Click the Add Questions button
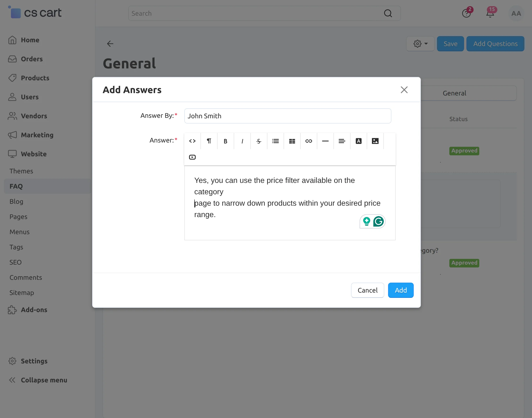532x418 pixels. point(495,44)
